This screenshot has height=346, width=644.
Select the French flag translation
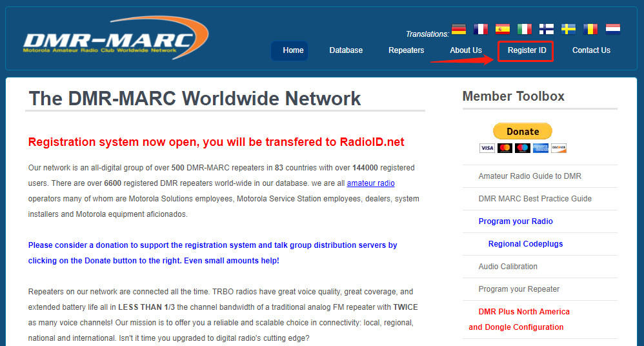[x=481, y=29]
